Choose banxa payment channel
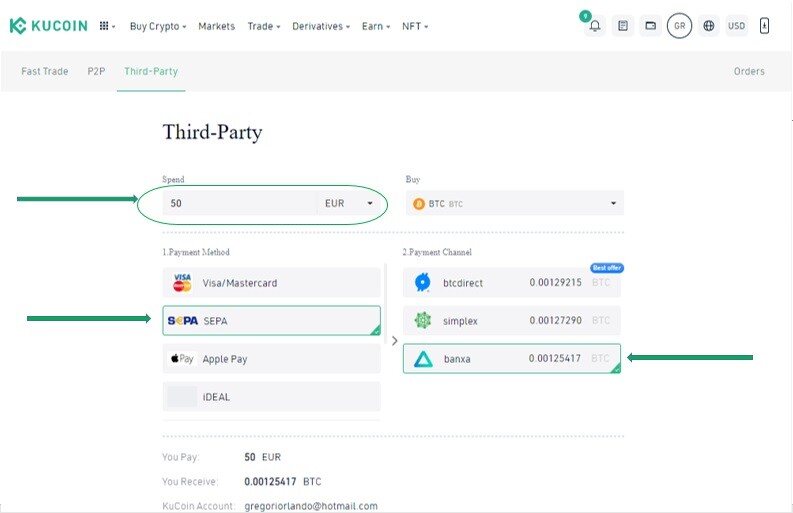 512,359
